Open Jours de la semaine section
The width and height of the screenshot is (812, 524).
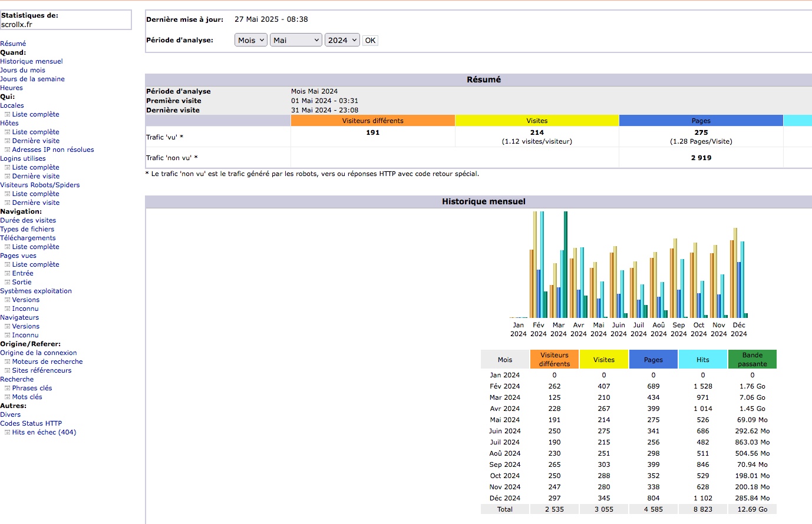[32, 79]
